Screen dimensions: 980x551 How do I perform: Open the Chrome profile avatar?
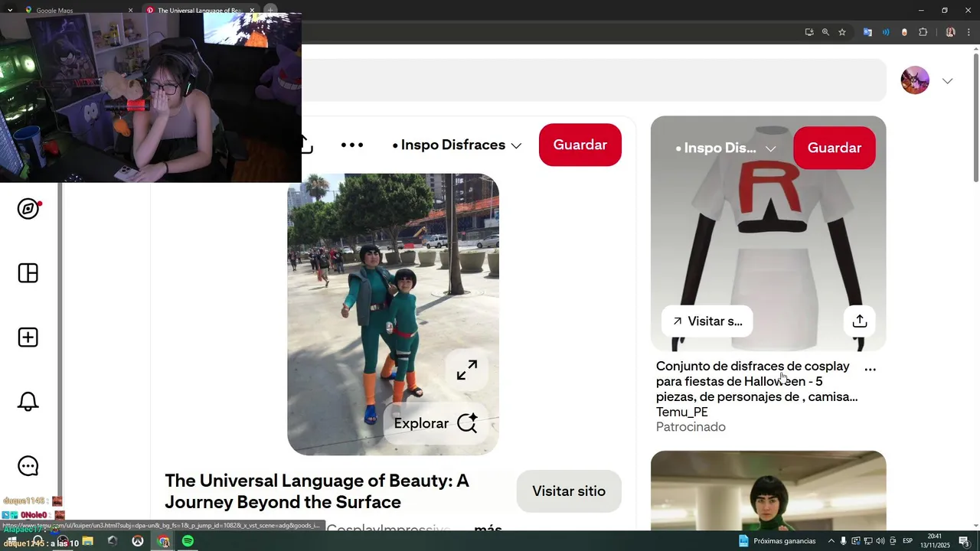click(950, 32)
